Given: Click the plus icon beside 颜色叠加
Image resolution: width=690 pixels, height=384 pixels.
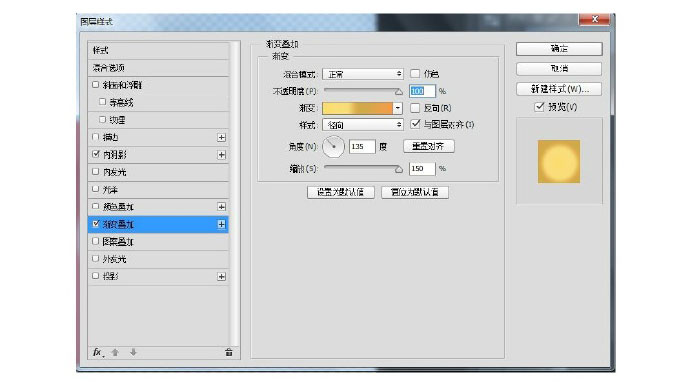Looking at the screenshot, I should 221,207.
